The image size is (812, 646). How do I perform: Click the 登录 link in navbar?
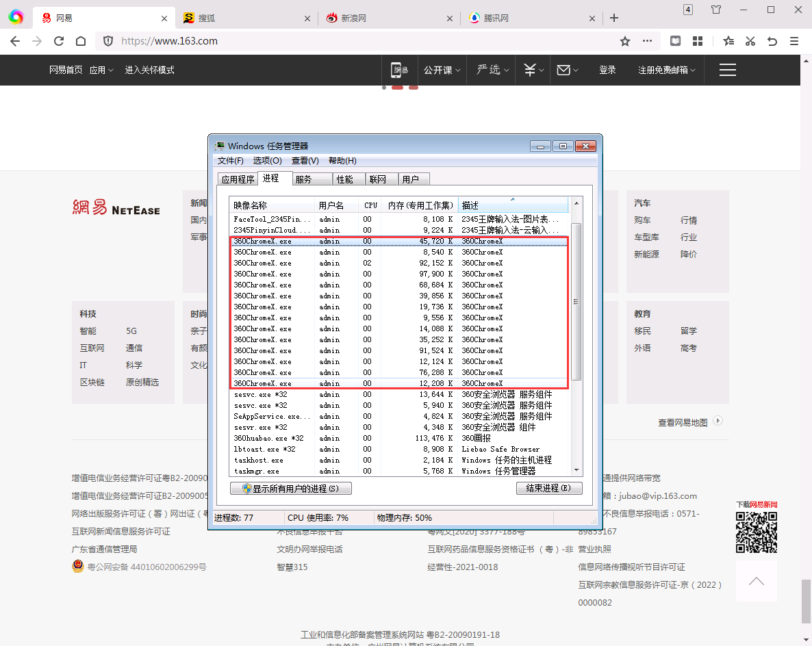pos(607,70)
